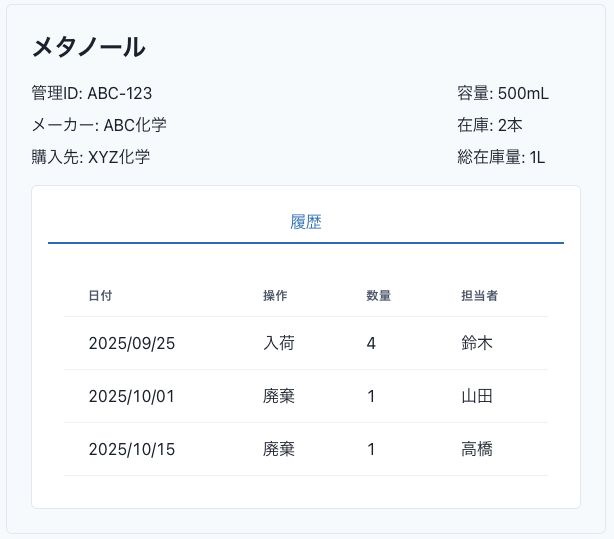Click the 鈴木 assignee cell
This screenshot has width=614, height=539.
coord(476,343)
